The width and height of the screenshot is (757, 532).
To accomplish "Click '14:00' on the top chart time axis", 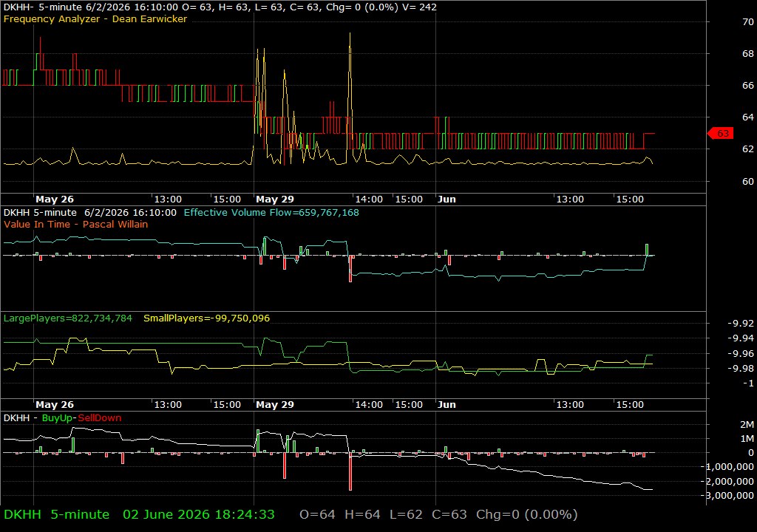I will pyautogui.click(x=369, y=199).
